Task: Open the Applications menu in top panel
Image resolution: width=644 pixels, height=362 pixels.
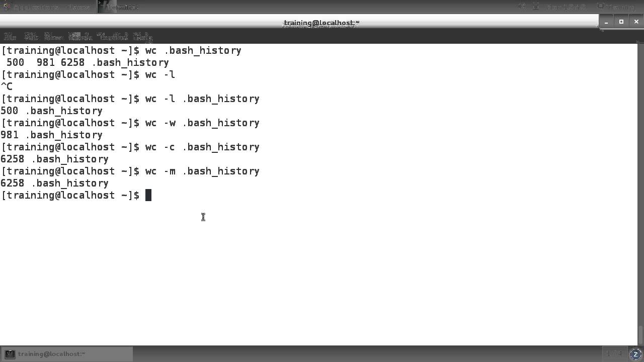Action: click(31, 7)
